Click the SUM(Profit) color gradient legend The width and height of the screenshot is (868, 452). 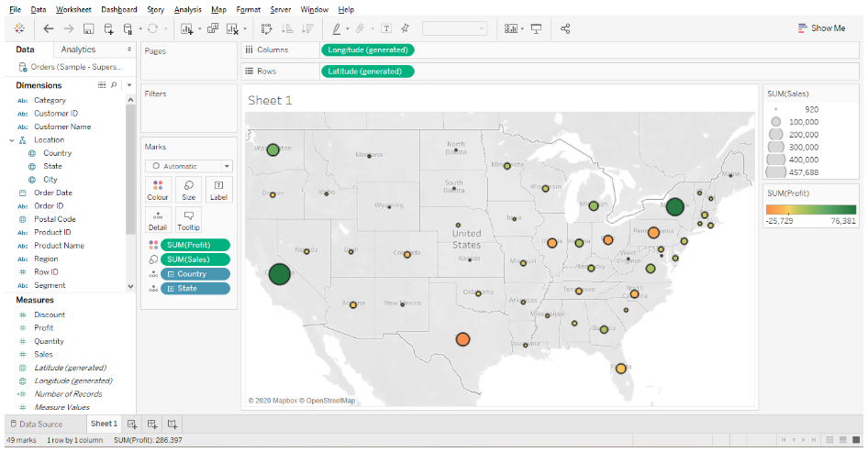(x=811, y=209)
